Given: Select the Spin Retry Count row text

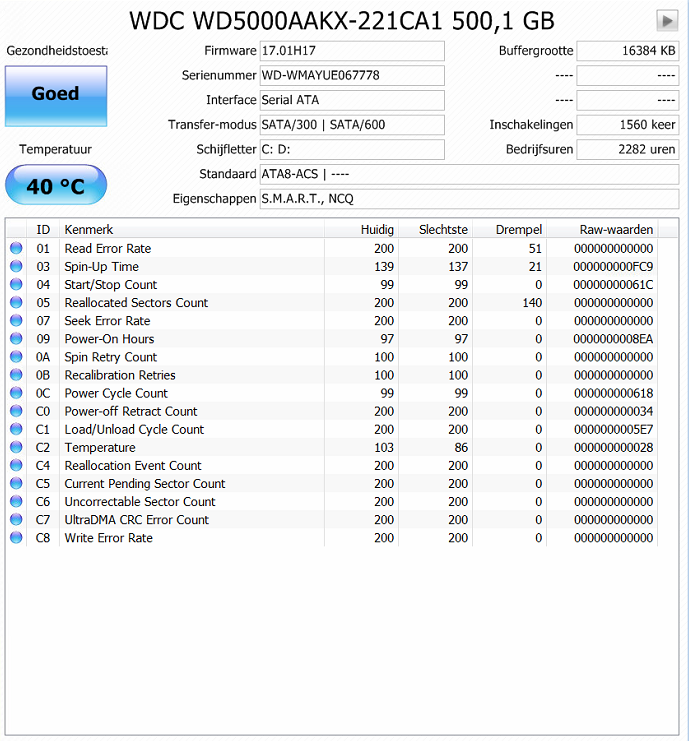Looking at the screenshot, I should pyautogui.click(x=111, y=357).
